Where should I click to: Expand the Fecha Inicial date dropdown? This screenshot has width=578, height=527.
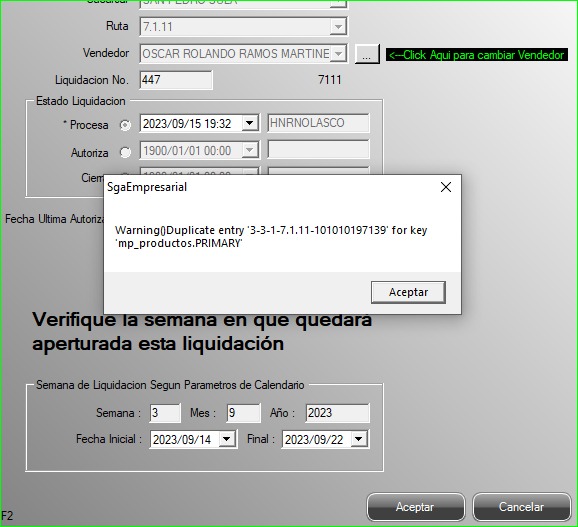(x=227, y=439)
